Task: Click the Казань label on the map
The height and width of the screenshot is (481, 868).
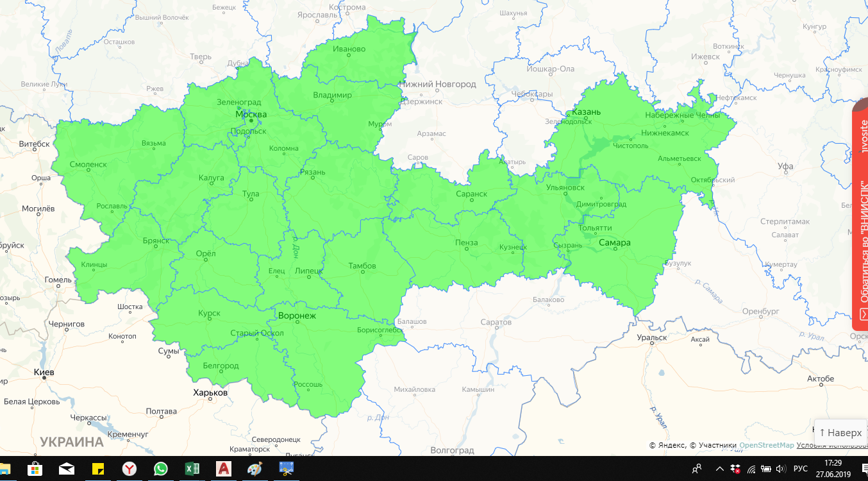Action: pyautogui.click(x=586, y=112)
